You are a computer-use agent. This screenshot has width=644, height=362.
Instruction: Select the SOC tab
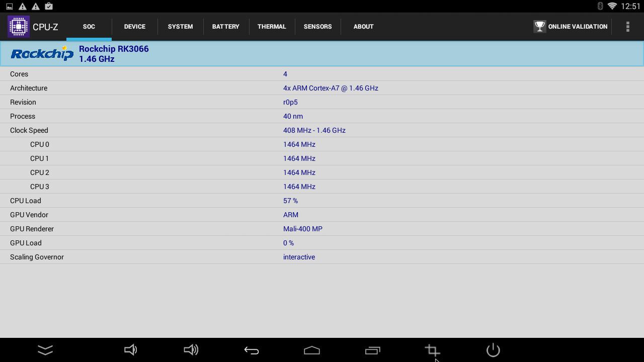pos(89,27)
